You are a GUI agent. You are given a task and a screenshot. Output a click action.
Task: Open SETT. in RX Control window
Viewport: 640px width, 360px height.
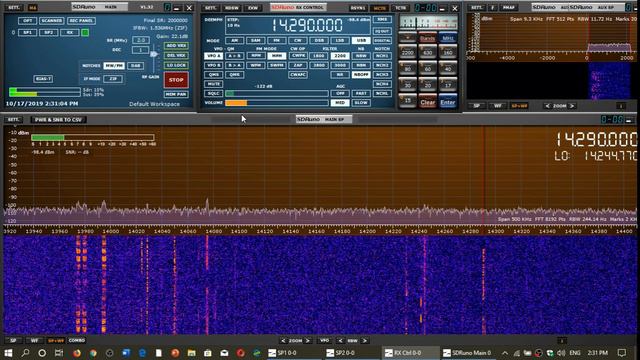coord(211,8)
